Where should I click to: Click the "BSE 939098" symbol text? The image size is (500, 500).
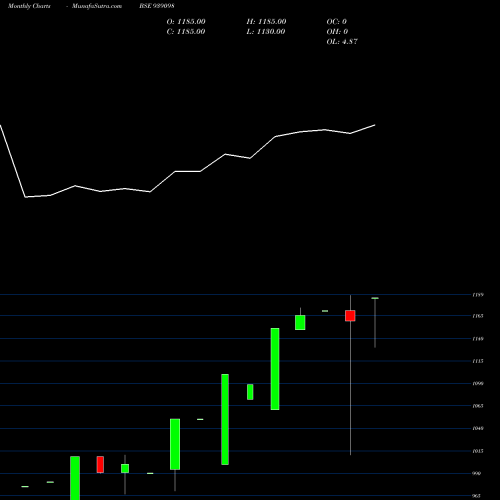pyautogui.click(x=157, y=6)
